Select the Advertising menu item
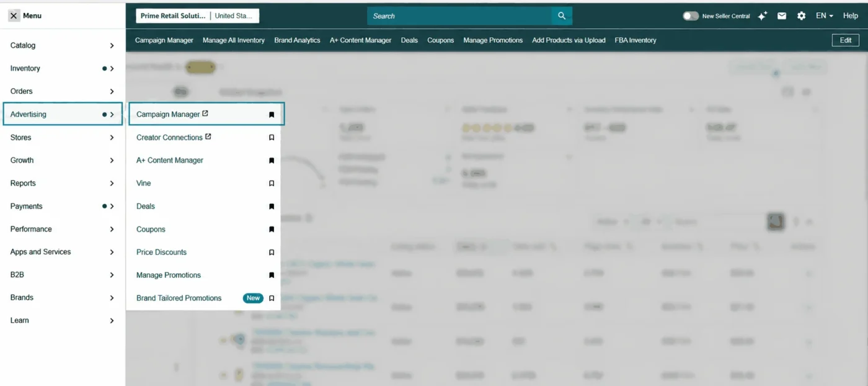Viewport: 868px width, 386px height. click(62, 114)
